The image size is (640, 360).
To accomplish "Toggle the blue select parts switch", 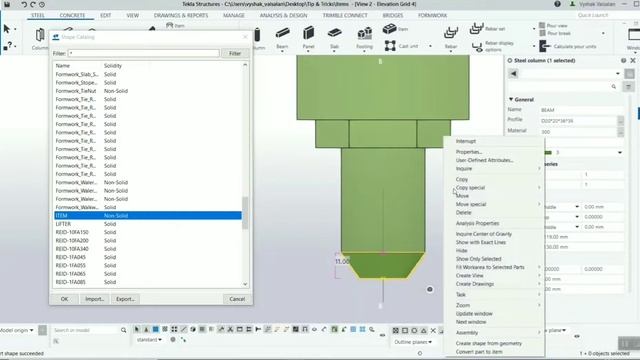I will point(156,329).
